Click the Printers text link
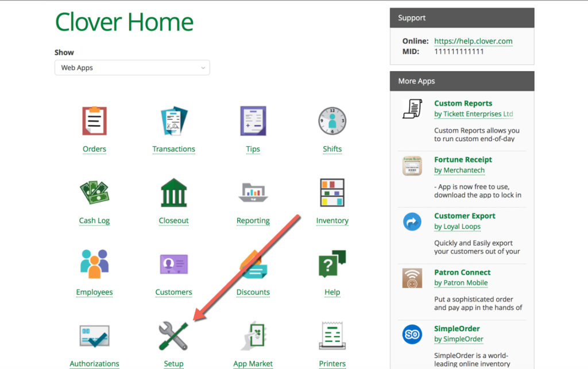 tap(332, 364)
